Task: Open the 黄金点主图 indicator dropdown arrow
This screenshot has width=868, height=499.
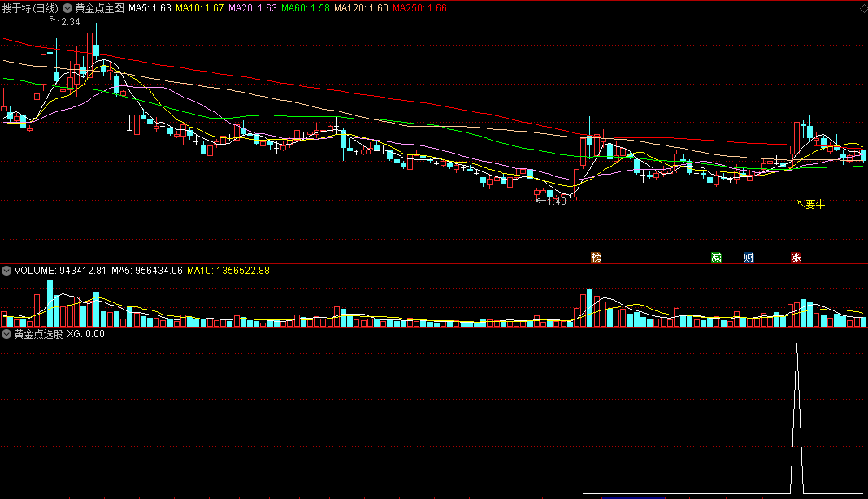Action: [x=67, y=8]
